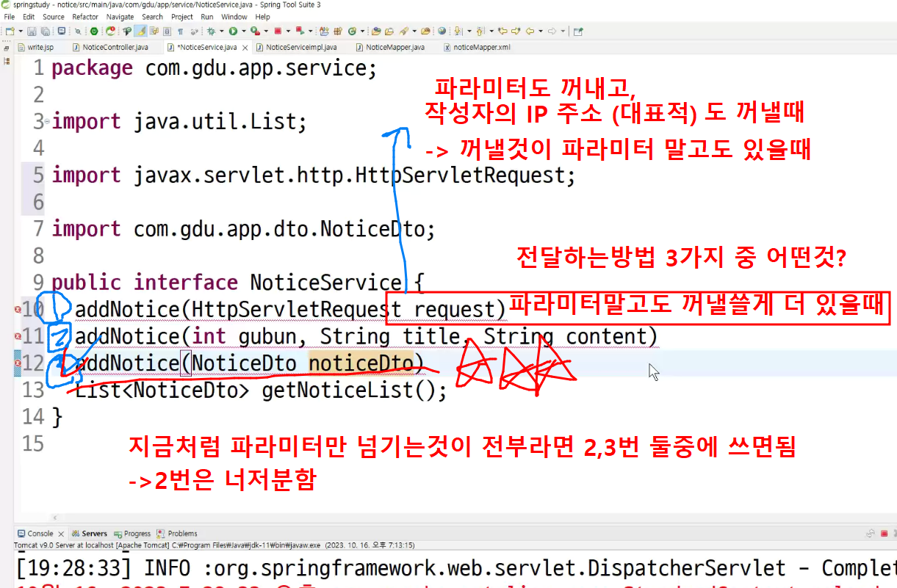Click the Next Annotation arrow icon
897x588 pixels.
(458, 32)
